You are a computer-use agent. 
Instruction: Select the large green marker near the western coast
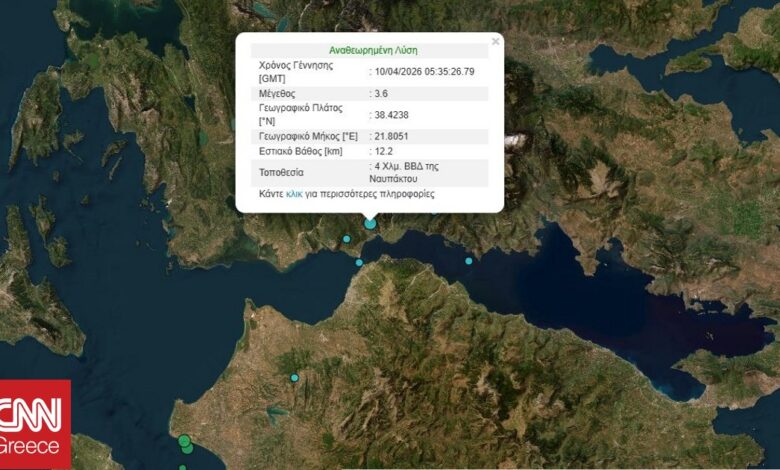point(184,441)
